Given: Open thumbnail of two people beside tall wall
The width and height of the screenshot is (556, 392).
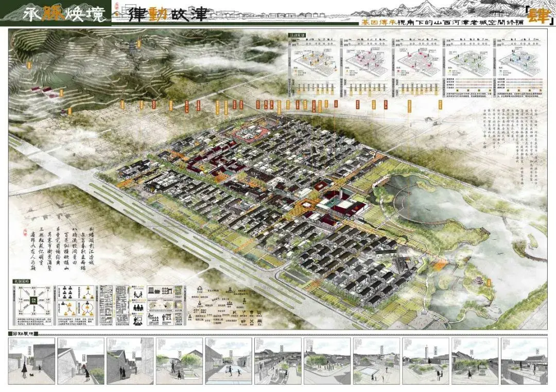Looking at the screenshot, I should [x=130, y=361].
